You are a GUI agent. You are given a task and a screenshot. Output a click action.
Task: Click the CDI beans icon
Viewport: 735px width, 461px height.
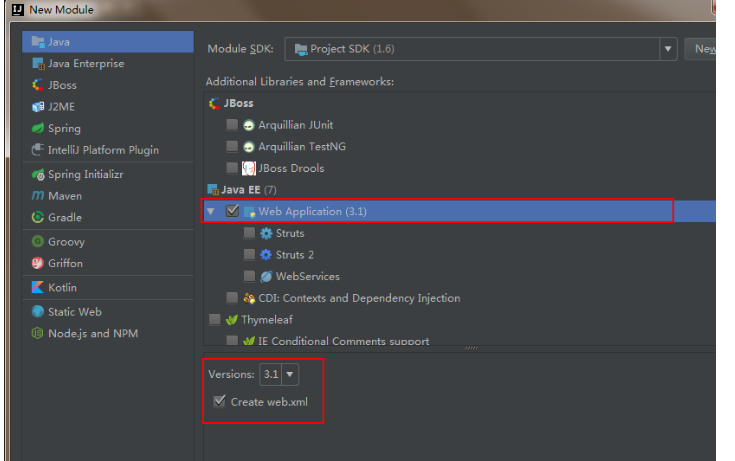(249, 298)
